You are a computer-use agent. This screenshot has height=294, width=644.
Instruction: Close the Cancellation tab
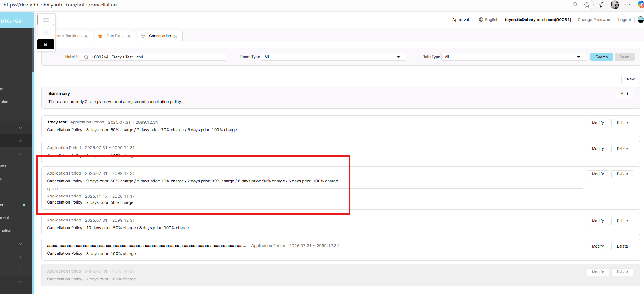(176, 36)
